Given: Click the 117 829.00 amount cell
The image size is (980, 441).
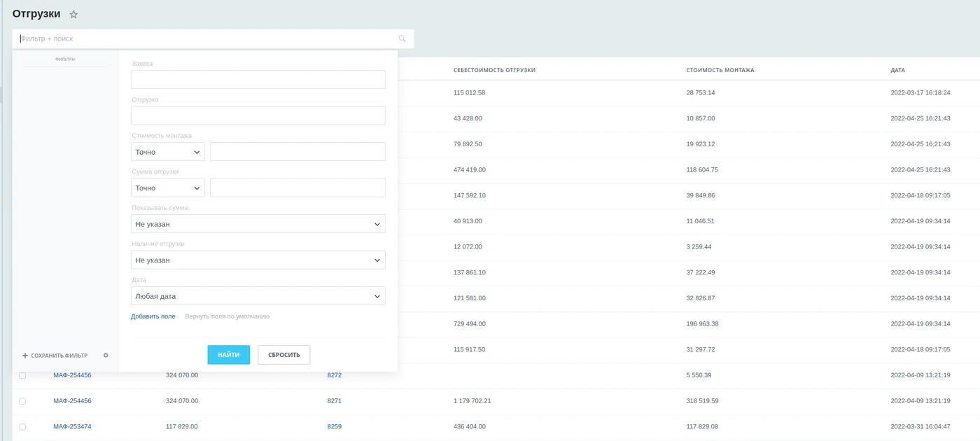Looking at the screenshot, I should [182, 426].
